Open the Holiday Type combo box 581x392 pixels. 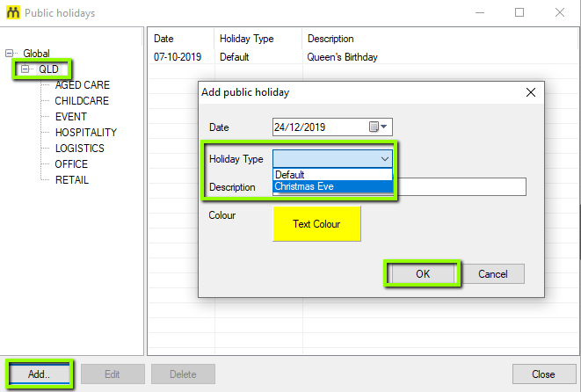point(332,159)
